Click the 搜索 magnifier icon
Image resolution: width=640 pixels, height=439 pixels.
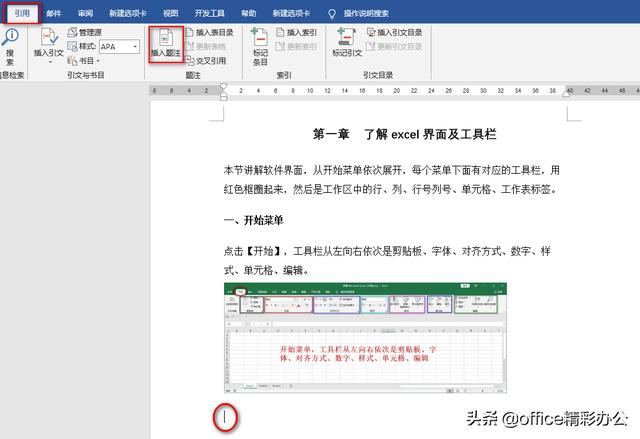pyautogui.click(x=10, y=47)
